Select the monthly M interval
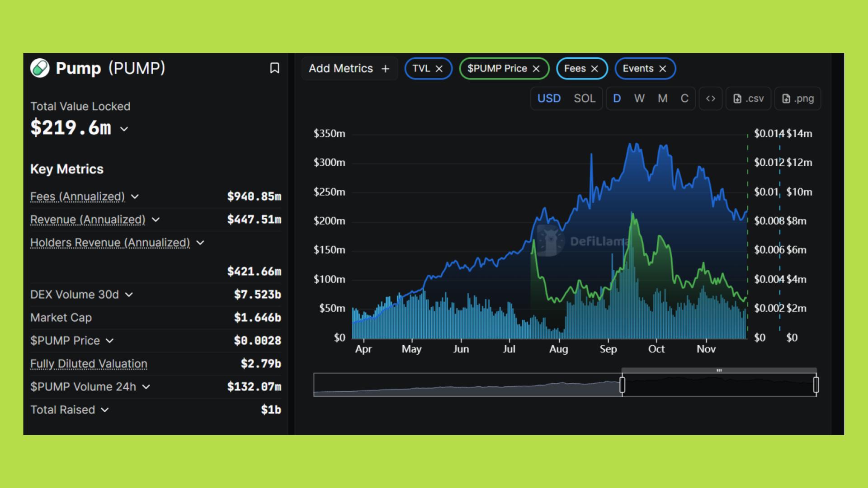The image size is (868, 488). point(662,99)
